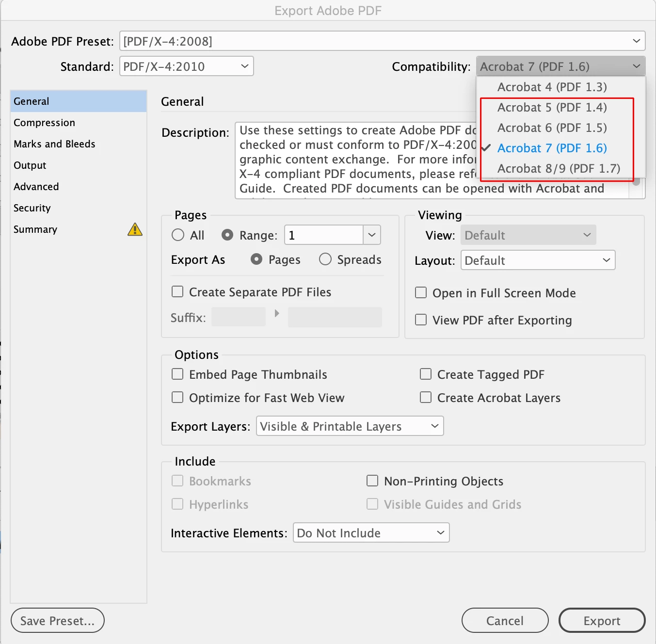Viewport: 656px width, 644px height.
Task: Click the Save Preset button
Action: pyautogui.click(x=58, y=620)
